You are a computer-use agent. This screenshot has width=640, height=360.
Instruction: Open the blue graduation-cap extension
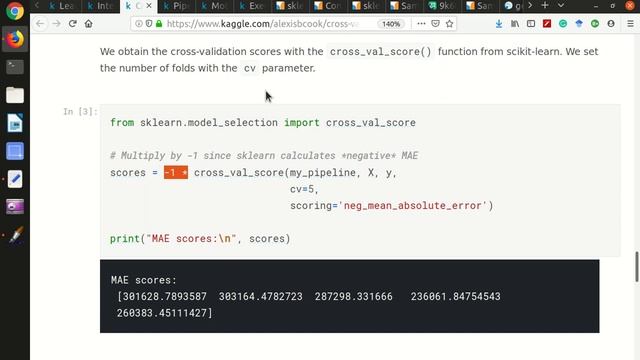[x=579, y=24]
